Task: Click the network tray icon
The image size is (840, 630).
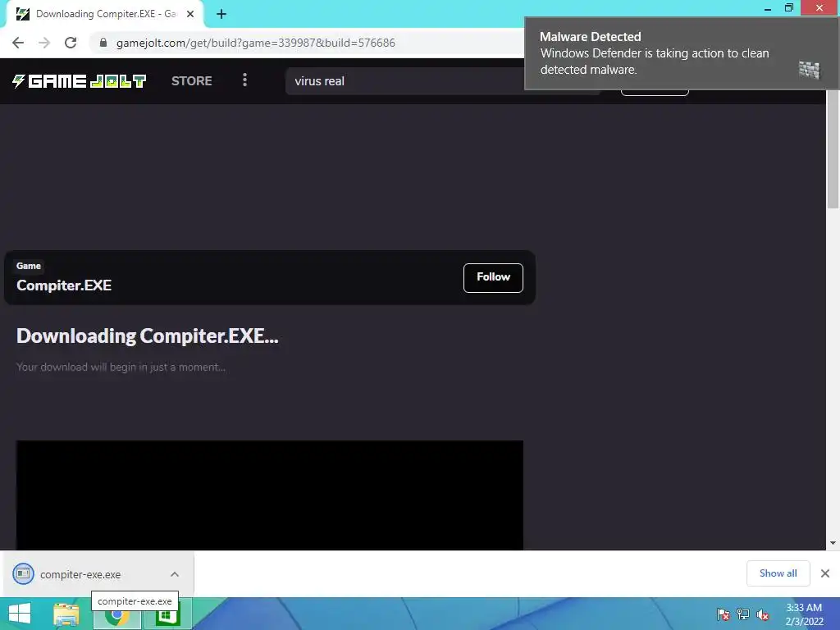Action: 743,614
